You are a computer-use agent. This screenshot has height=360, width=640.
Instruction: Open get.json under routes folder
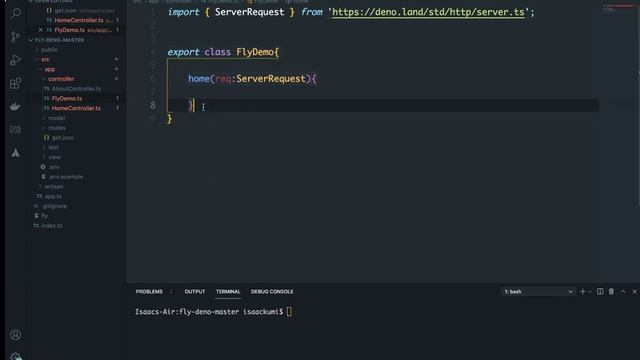pyautogui.click(x=62, y=138)
